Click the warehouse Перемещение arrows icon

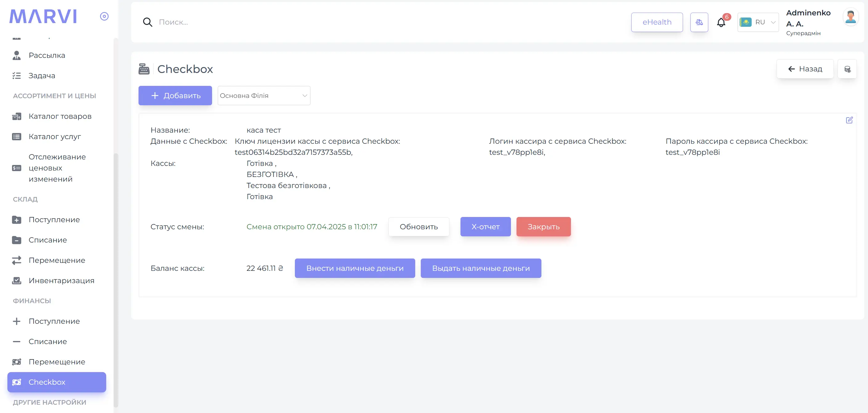click(17, 260)
